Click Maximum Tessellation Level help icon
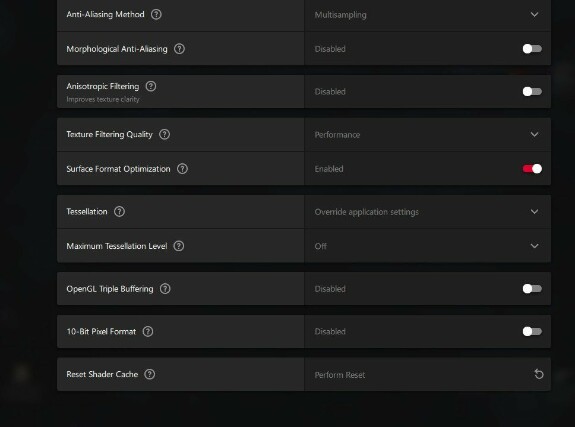The height and width of the screenshot is (427, 575). [179, 246]
